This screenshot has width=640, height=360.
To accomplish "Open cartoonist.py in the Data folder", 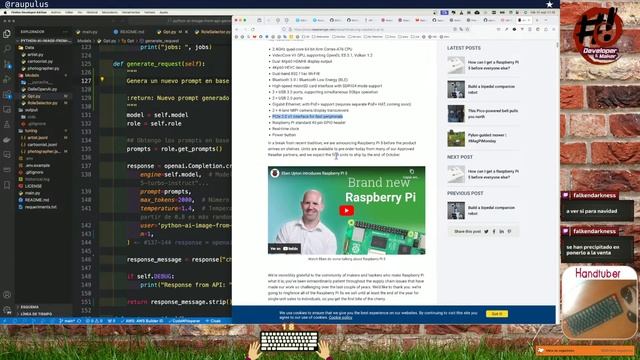I will pyautogui.click(x=40, y=61).
